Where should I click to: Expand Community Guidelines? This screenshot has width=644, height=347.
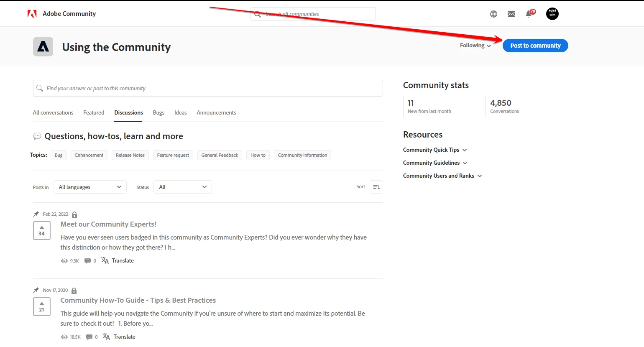pos(435,163)
